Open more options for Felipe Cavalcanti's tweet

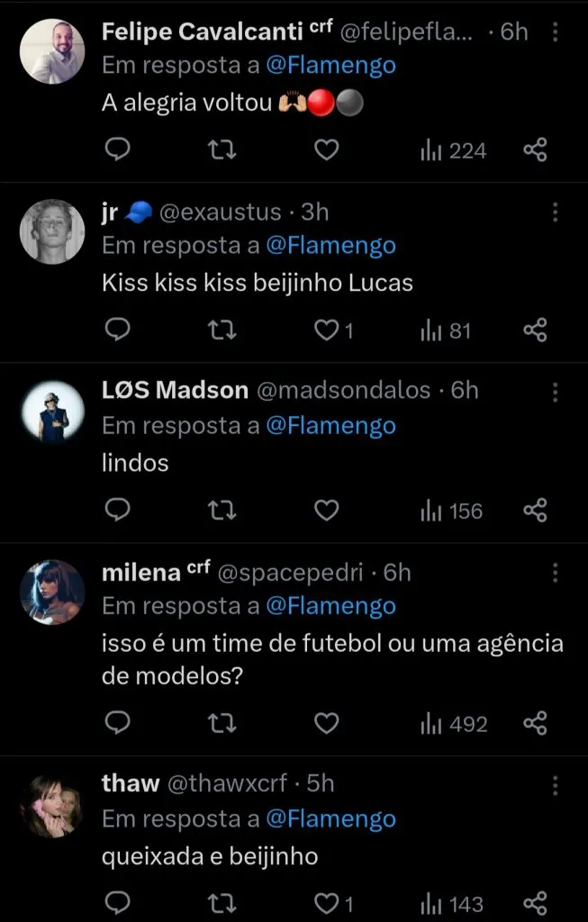[x=555, y=32]
